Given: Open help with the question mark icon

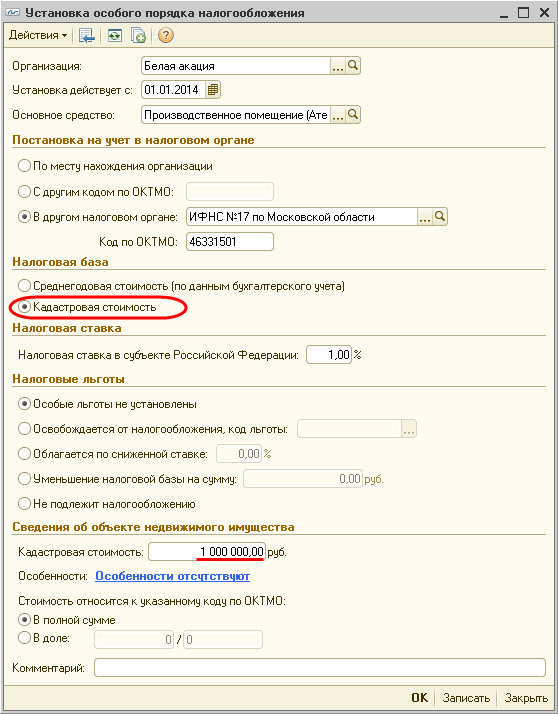Looking at the screenshot, I should (166, 36).
